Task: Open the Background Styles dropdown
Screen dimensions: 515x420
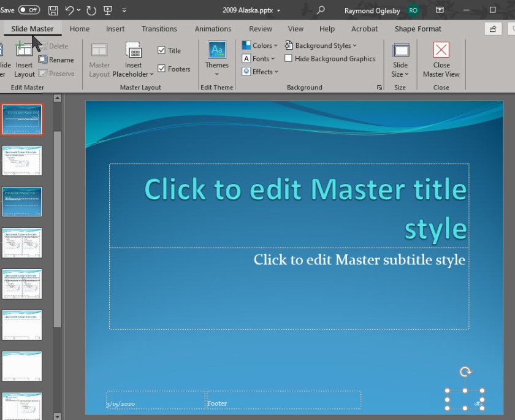Action: [321, 45]
